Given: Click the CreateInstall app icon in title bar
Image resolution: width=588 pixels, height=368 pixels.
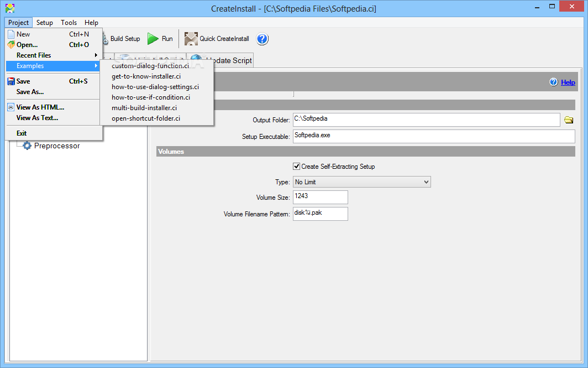Looking at the screenshot, I should click(x=10, y=8).
